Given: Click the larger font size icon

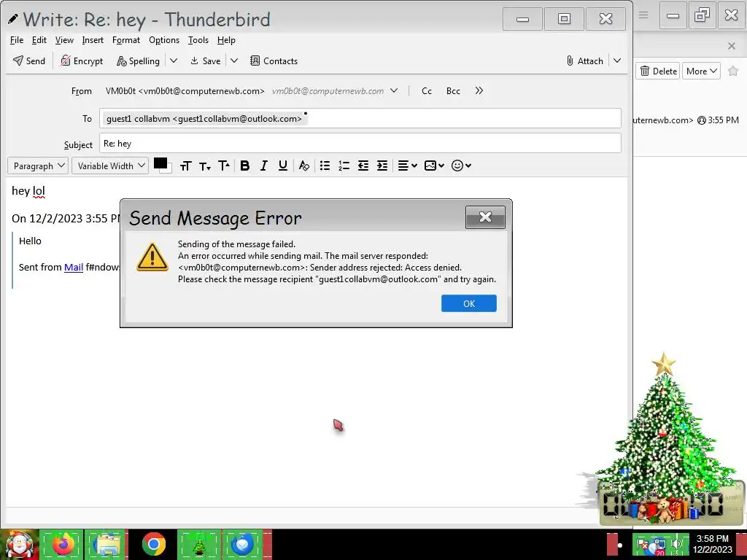Looking at the screenshot, I should click(x=224, y=166).
